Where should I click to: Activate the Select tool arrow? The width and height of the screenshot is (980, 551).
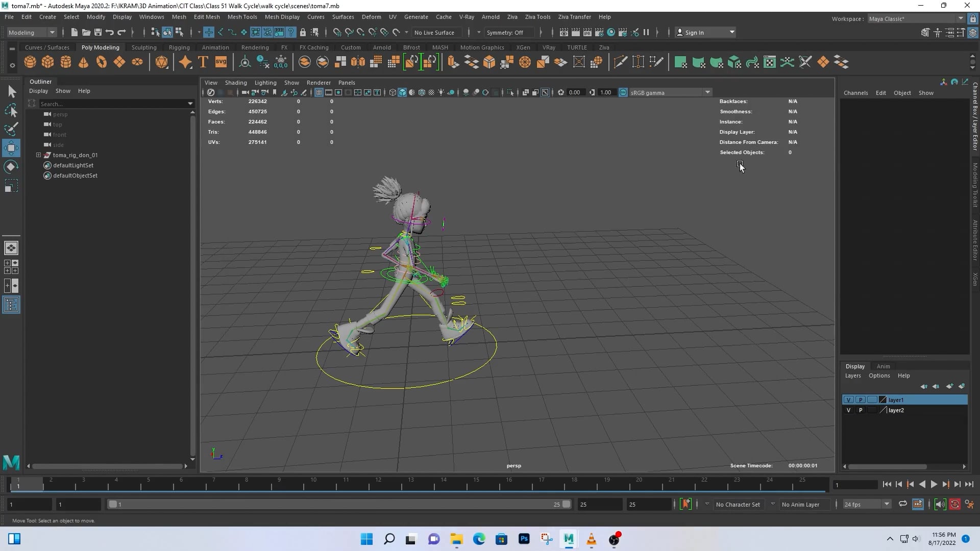pos(11,91)
